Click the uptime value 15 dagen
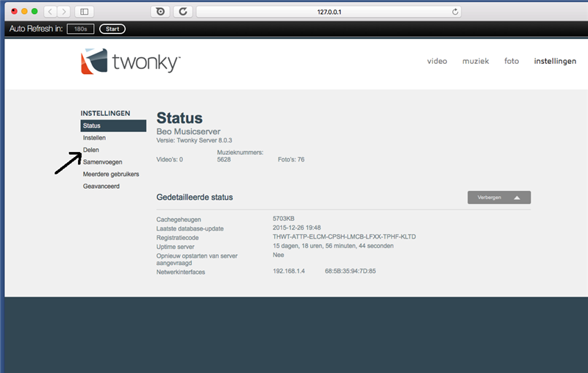 pos(333,246)
